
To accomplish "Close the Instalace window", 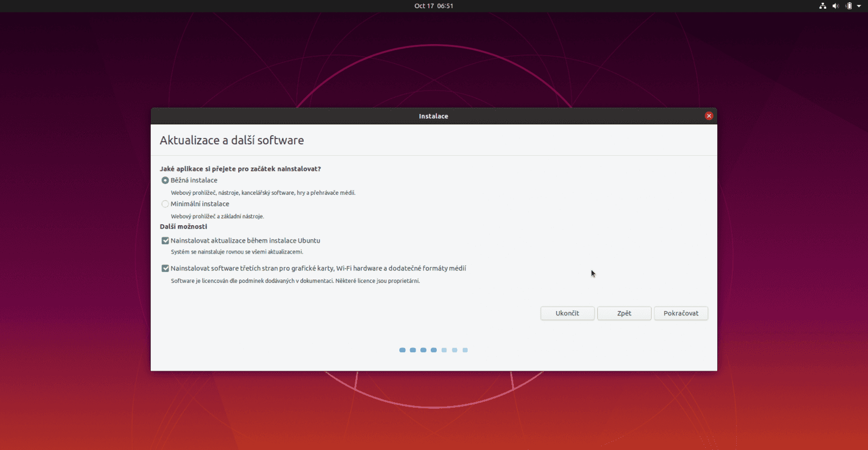I will click(x=709, y=116).
